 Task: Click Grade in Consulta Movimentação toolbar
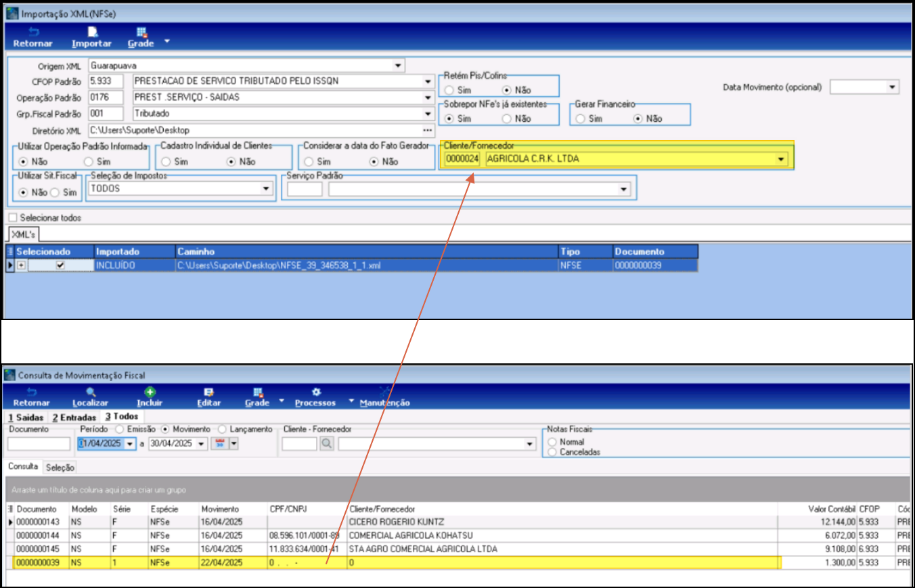coord(257,397)
